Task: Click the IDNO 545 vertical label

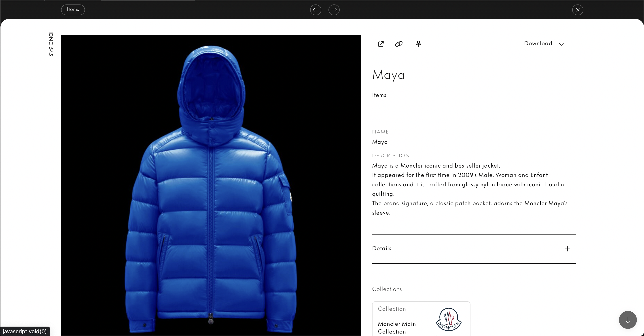Action: click(51, 43)
